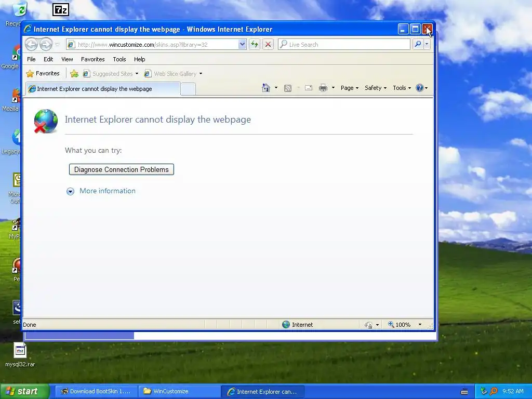Open the mysql32.rar desktop file
This screenshot has width=532, height=399.
click(x=20, y=354)
